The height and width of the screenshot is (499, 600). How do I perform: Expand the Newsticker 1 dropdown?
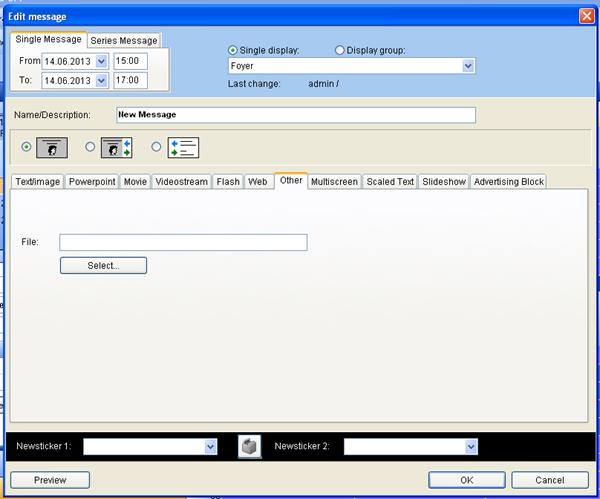click(210, 447)
